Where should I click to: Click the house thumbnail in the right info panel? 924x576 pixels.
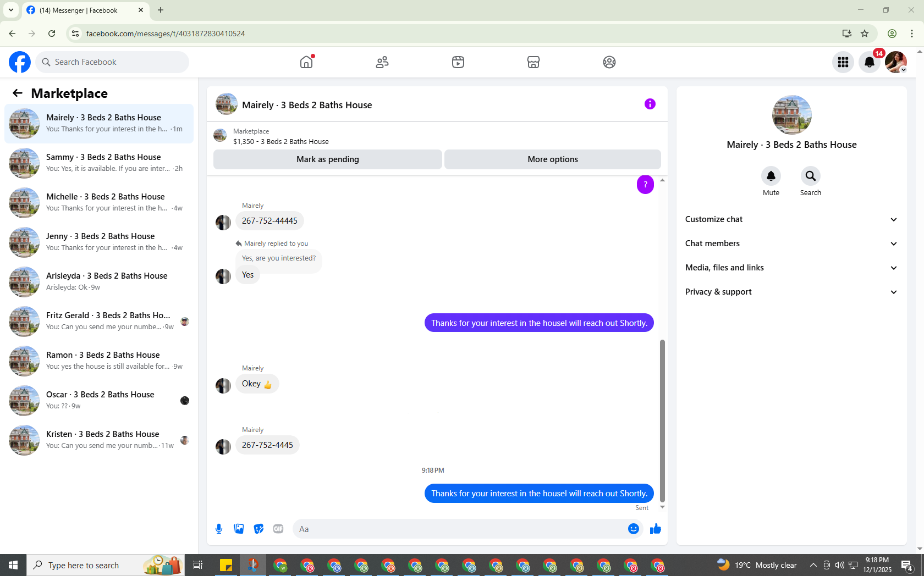pos(791,115)
